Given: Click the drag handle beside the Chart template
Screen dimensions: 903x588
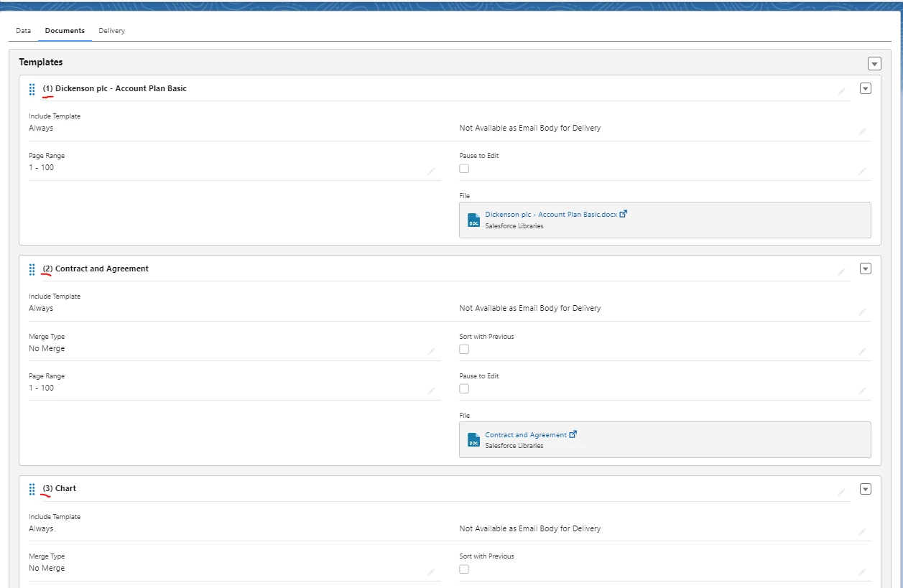Looking at the screenshot, I should (32, 489).
